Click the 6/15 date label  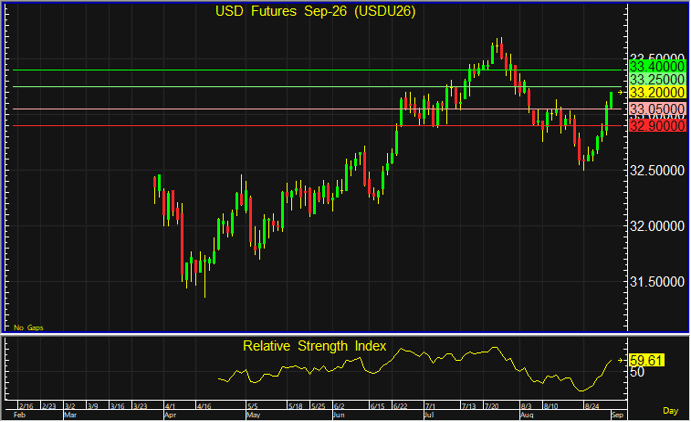tap(377, 406)
